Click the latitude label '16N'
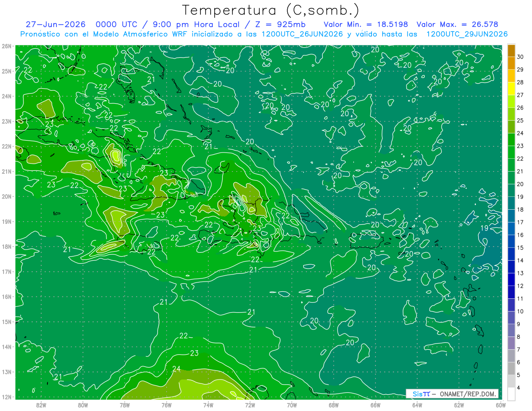Screen dimensions: 532x411 pos(6,297)
